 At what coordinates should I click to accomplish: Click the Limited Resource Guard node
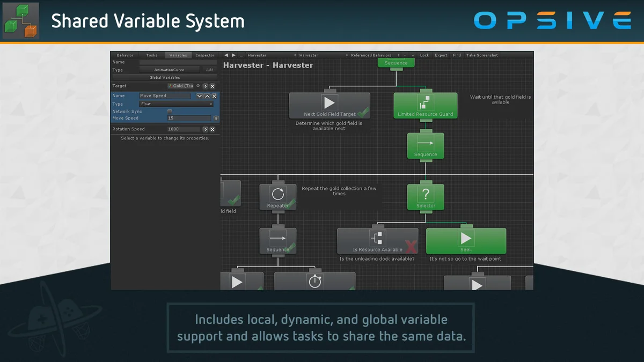(x=425, y=105)
